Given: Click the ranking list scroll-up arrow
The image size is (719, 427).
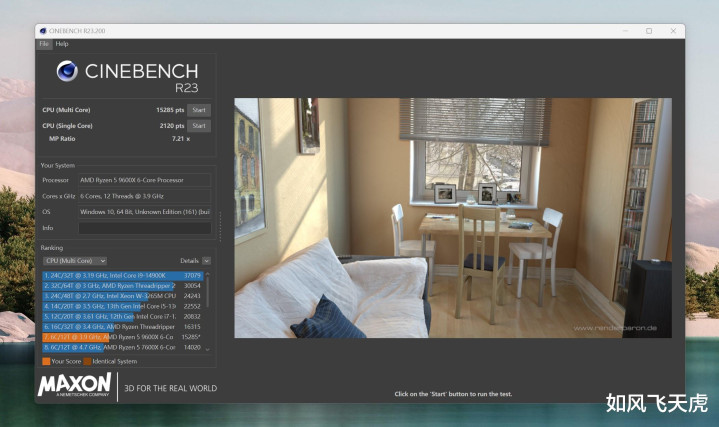Looking at the screenshot, I should pyautogui.click(x=207, y=274).
